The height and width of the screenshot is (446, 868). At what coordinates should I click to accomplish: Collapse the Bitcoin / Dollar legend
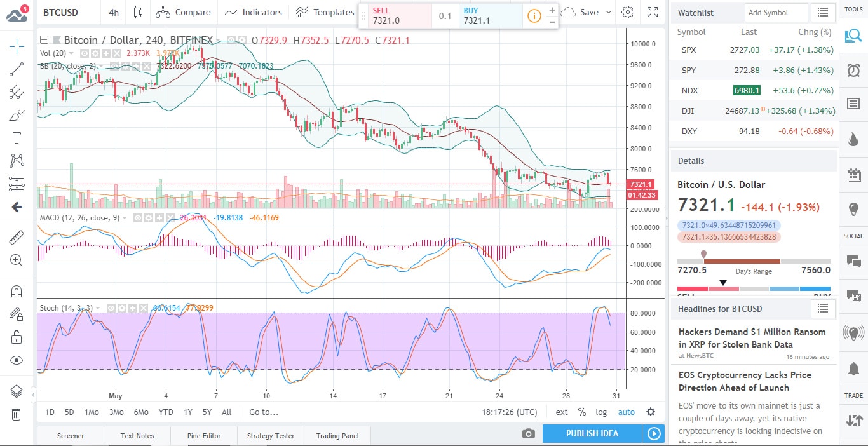(x=44, y=40)
